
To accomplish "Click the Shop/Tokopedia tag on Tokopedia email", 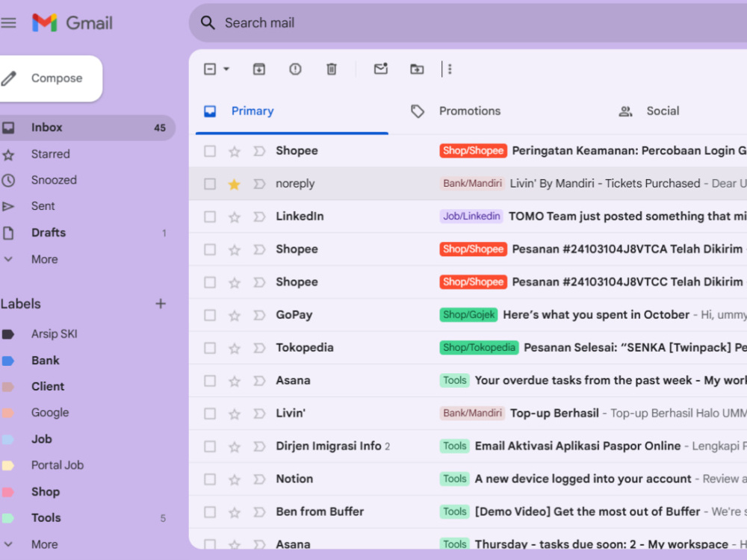I will pos(479,348).
